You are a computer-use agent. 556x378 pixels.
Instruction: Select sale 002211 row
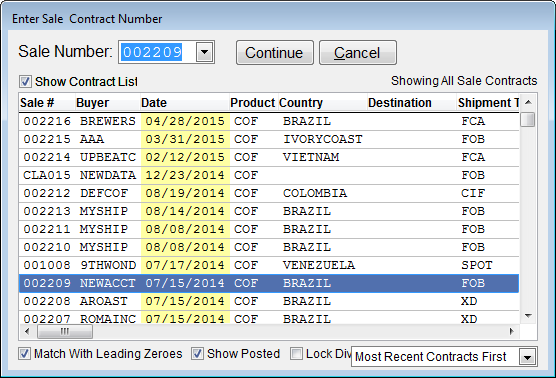(269, 229)
